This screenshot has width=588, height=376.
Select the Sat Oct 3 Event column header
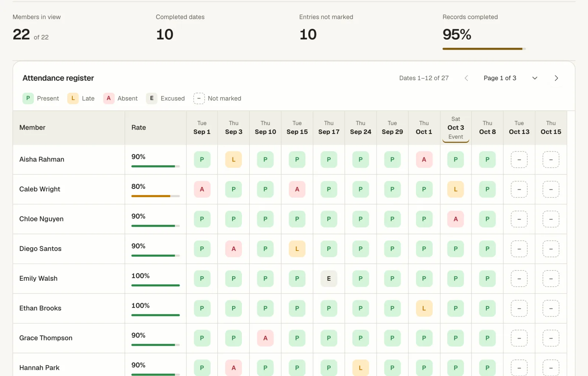click(x=456, y=128)
